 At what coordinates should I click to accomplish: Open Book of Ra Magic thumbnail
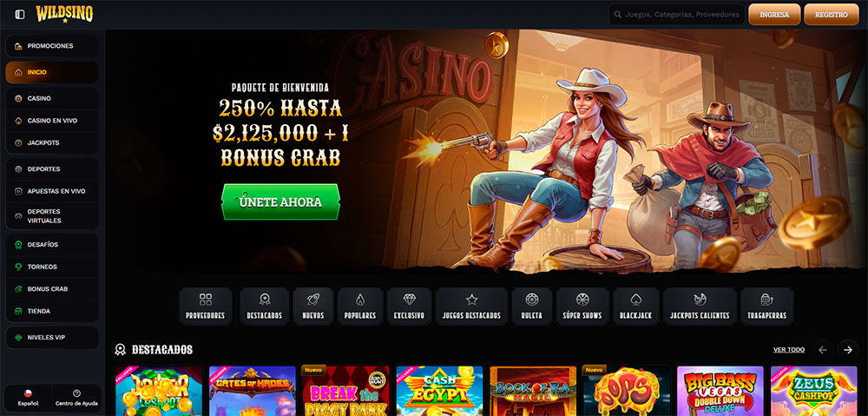(x=533, y=391)
